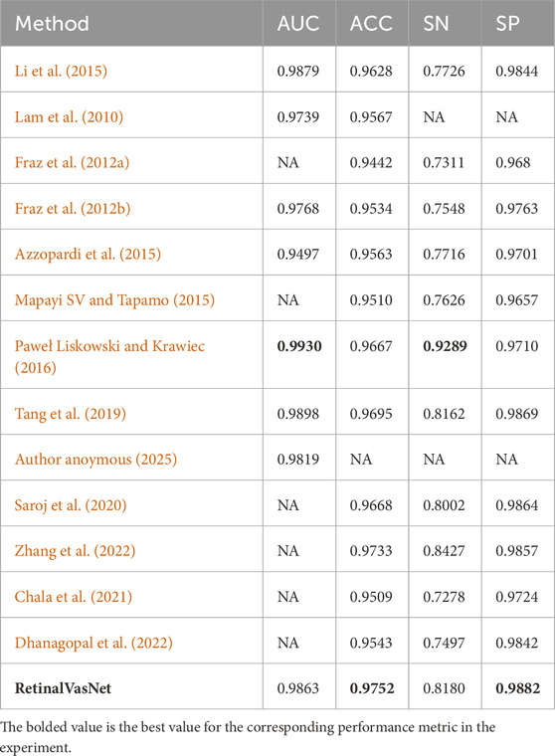The height and width of the screenshot is (756, 555).
Task: Follow the Fraz et al. (2012a) link
Action: [x=72, y=162]
